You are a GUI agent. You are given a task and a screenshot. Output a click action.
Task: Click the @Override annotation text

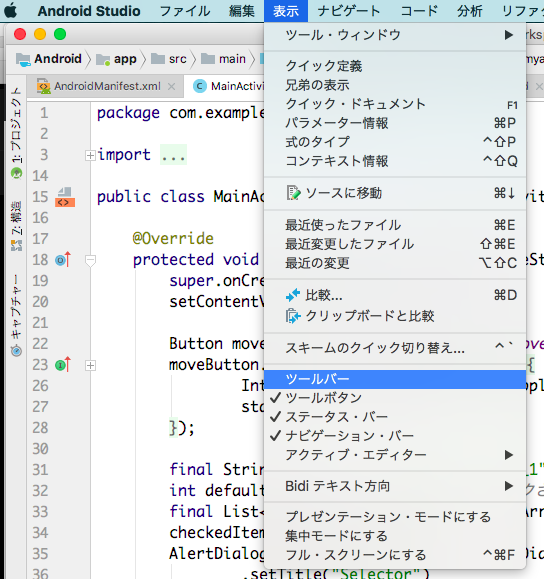click(x=173, y=239)
